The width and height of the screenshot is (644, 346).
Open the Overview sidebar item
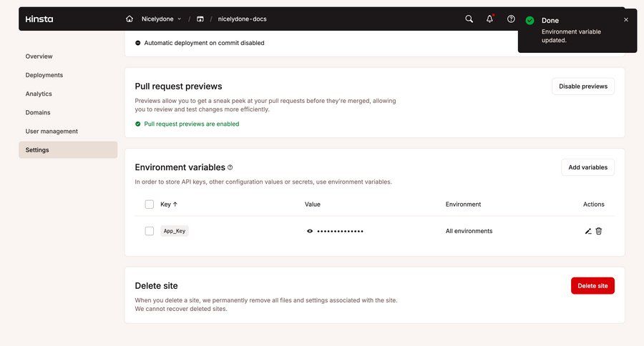pos(39,56)
